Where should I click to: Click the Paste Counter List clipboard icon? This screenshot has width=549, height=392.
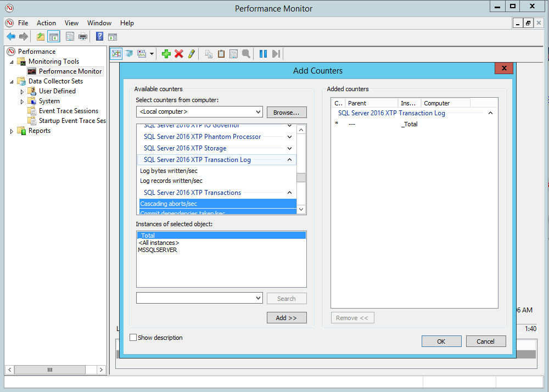(221, 54)
